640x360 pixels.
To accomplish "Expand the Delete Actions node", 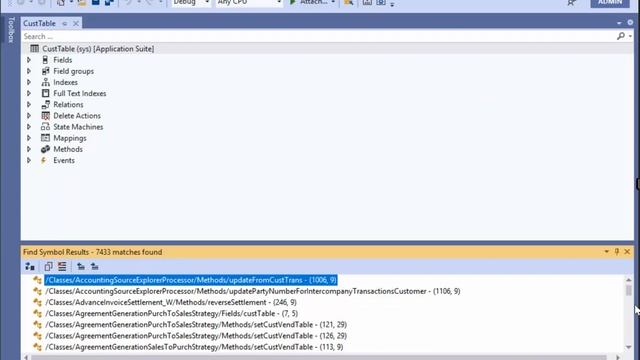I will [29, 116].
